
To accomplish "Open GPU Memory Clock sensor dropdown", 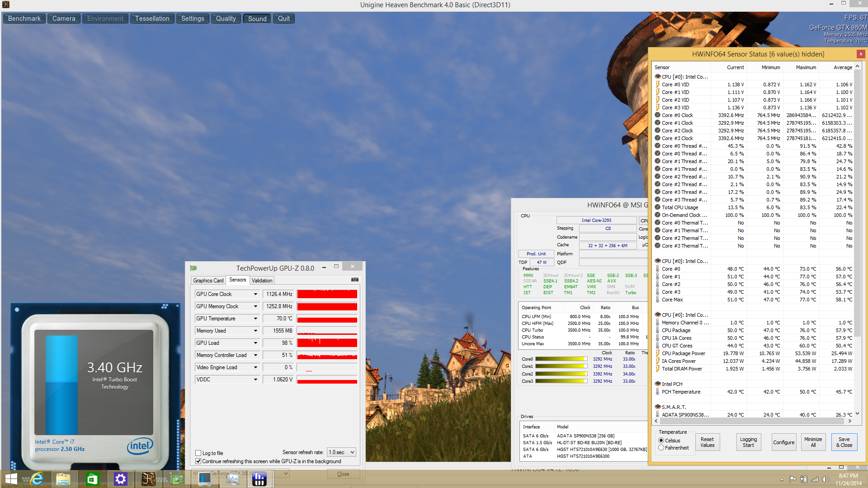I will 255,306.
